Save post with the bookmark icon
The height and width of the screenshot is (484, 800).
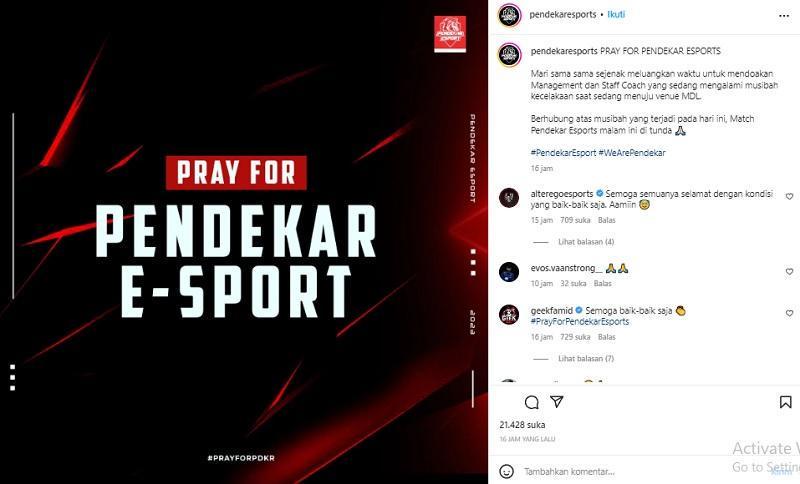[786, 402]
